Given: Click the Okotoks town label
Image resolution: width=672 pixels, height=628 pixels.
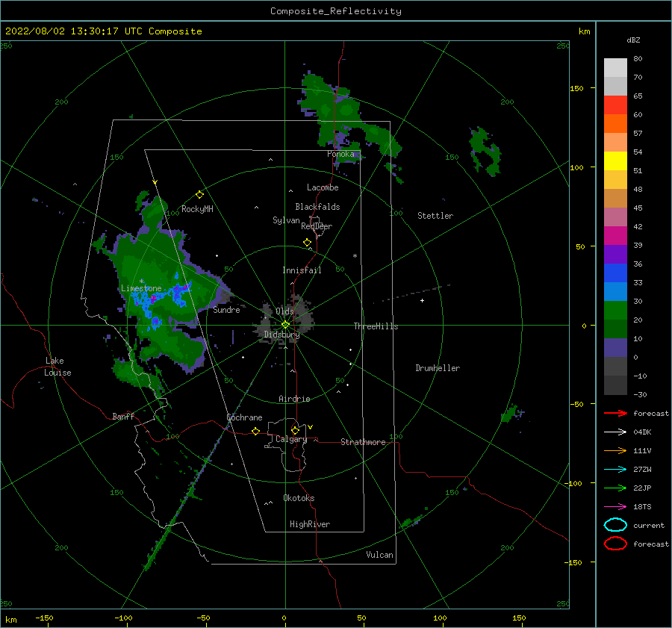Looking at the screenshot, I should [x=299, y=498].
